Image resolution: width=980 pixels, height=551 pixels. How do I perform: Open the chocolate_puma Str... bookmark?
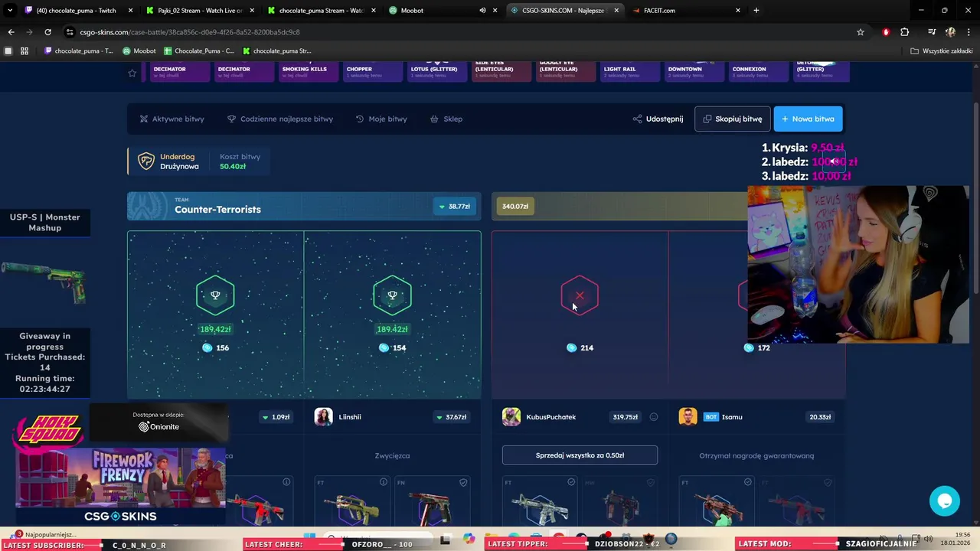277,51
